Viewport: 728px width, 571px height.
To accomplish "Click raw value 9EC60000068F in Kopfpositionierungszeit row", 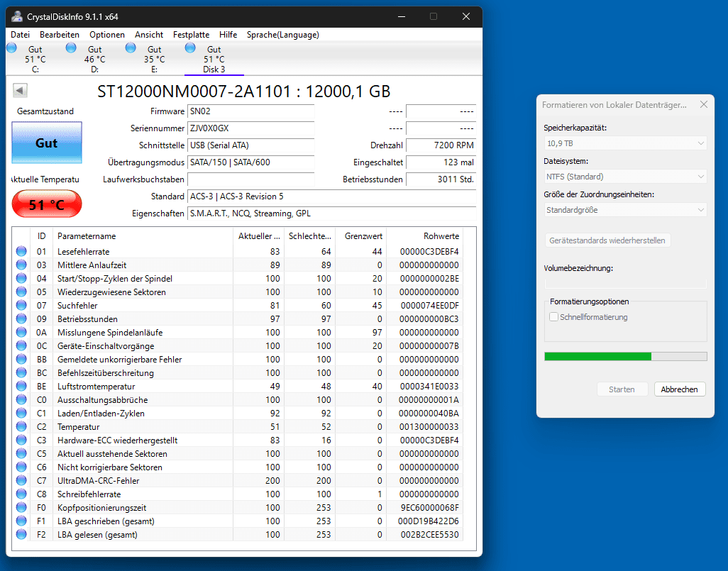I will 429,507.
